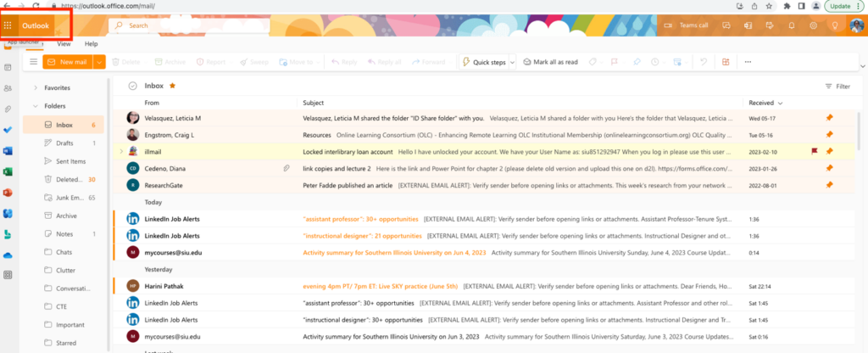
Task: Toggle the select-all circle beside Inbox
Action: (x=133, y=86)
